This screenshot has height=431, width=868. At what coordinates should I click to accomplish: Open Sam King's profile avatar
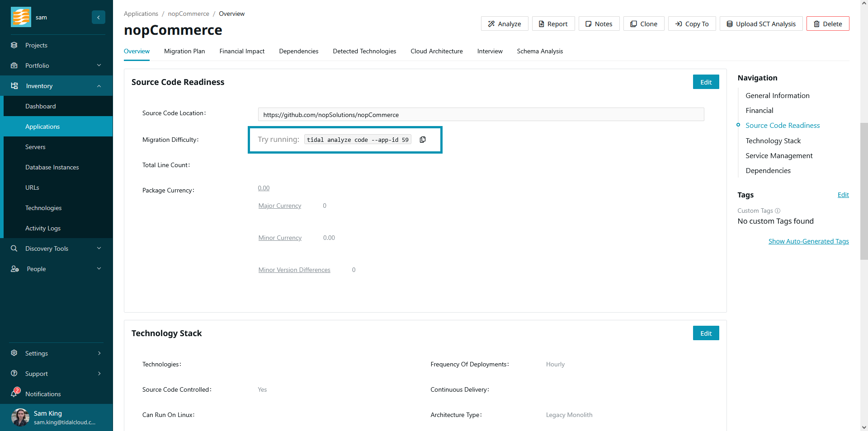tap(20, 417)
